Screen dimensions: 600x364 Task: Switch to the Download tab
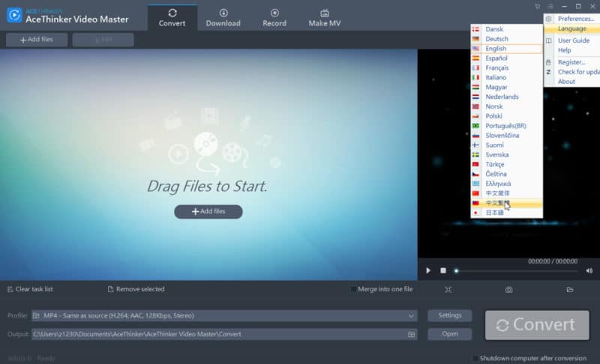click(x=223, y=17)
